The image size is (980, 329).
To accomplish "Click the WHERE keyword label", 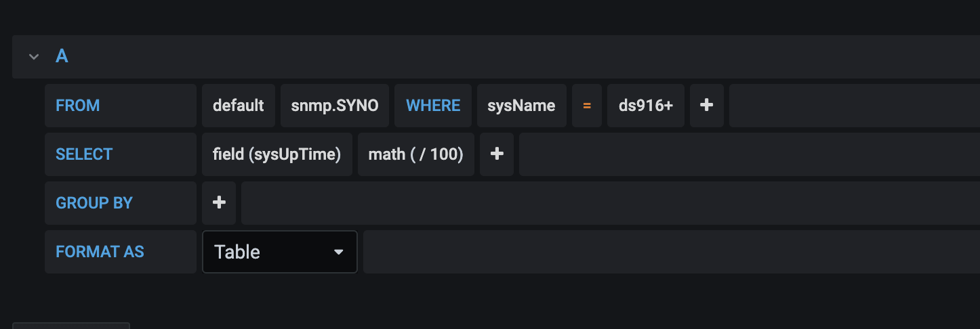I will [433, 106].
